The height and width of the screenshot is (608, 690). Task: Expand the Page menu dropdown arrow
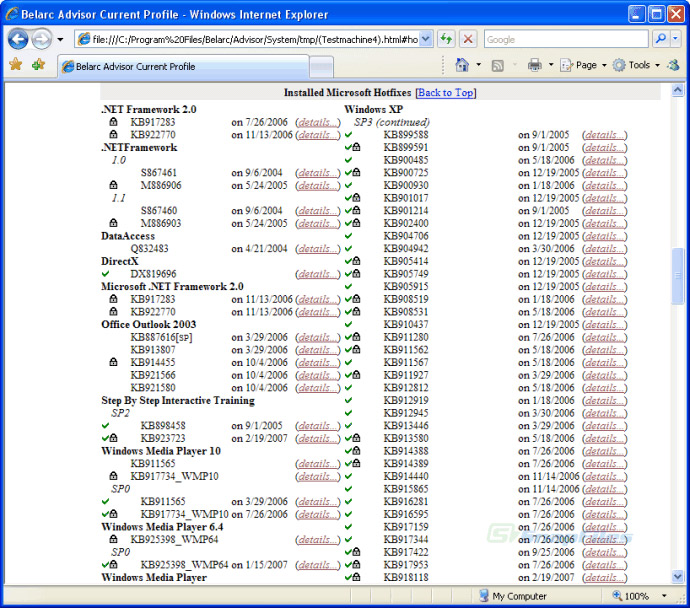click(604, 65)
